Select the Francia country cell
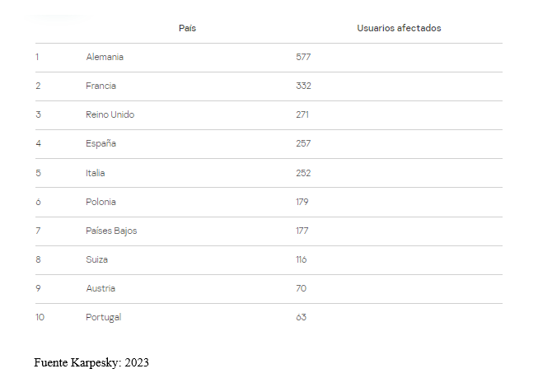 click(101, 86)
